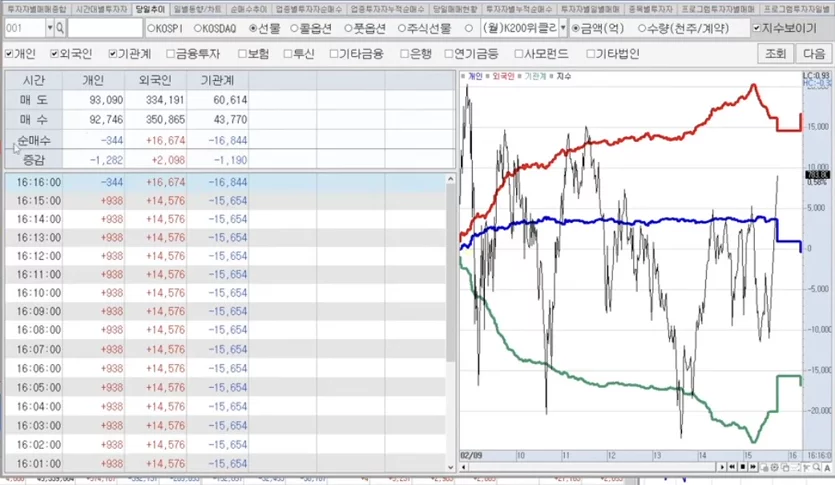The height and width of the screenshot is (485, 835).
Task: Open the 001 code dropdown arrow
Action: [50, 28]
